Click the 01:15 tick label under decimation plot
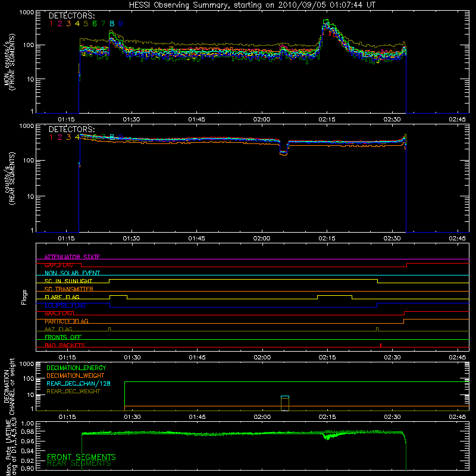The width and height of the screenshot is (476, 476). tap(67, 417)
